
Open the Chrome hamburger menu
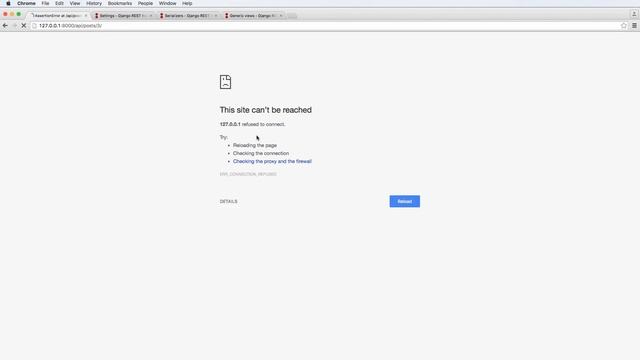(634, 25)
